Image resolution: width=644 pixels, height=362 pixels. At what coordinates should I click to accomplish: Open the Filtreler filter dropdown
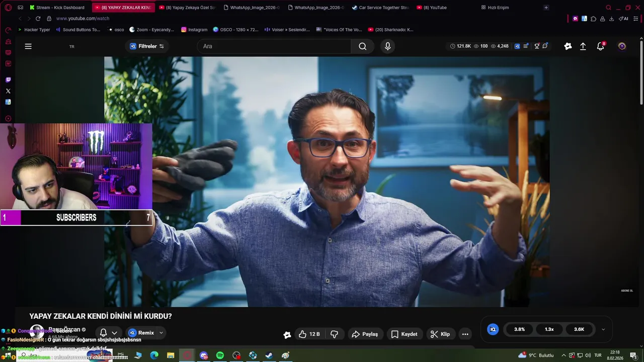tap(147, 46)
